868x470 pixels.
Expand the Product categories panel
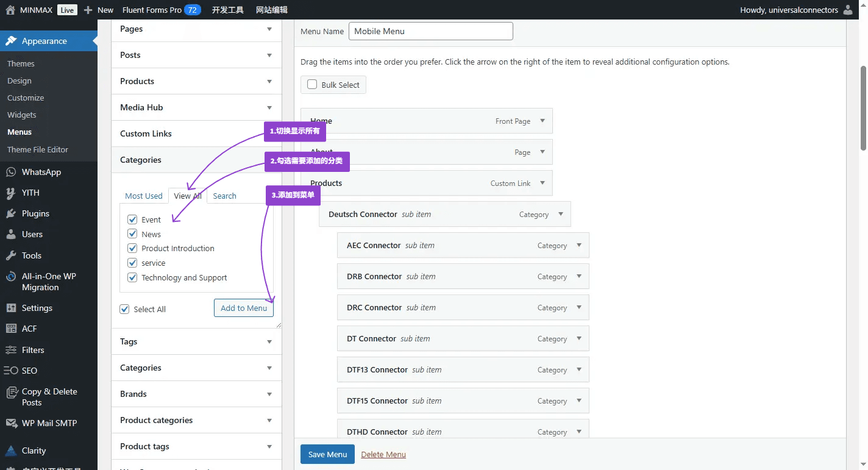pos(269,420)
